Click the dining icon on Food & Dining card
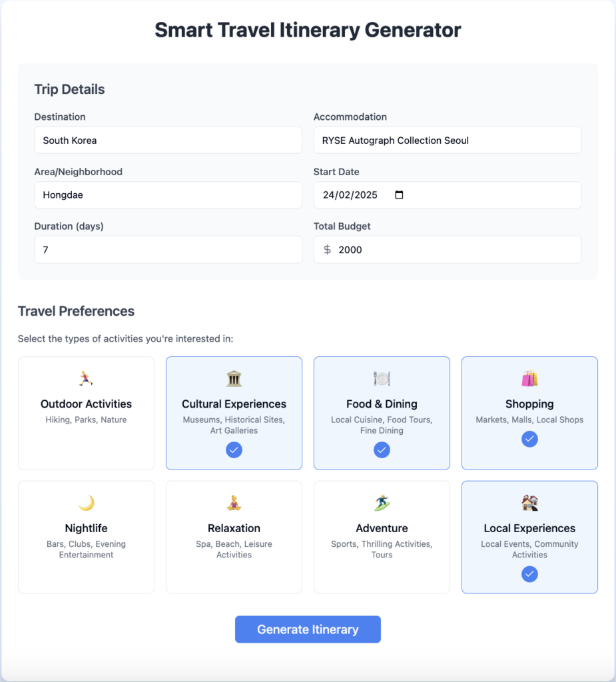616x682 pixels. (382, 378)
